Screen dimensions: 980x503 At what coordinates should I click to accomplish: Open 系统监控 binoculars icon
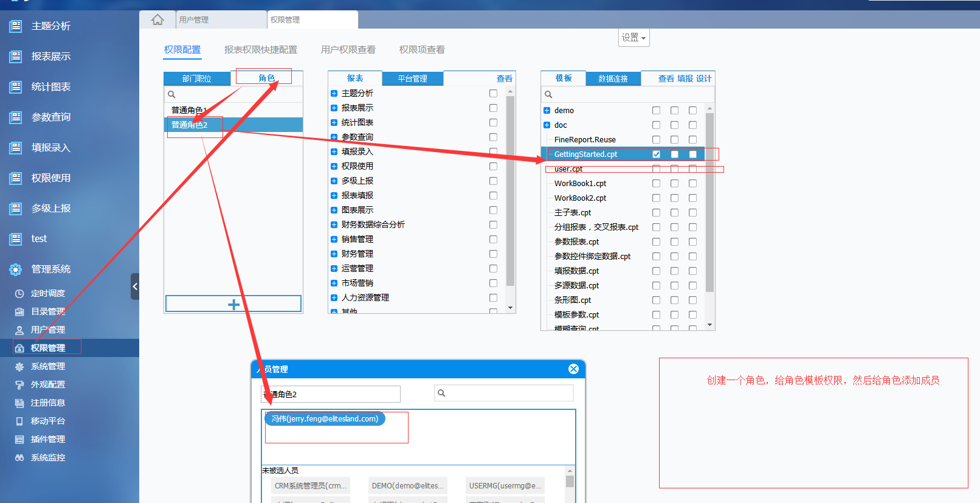point(19,458)
